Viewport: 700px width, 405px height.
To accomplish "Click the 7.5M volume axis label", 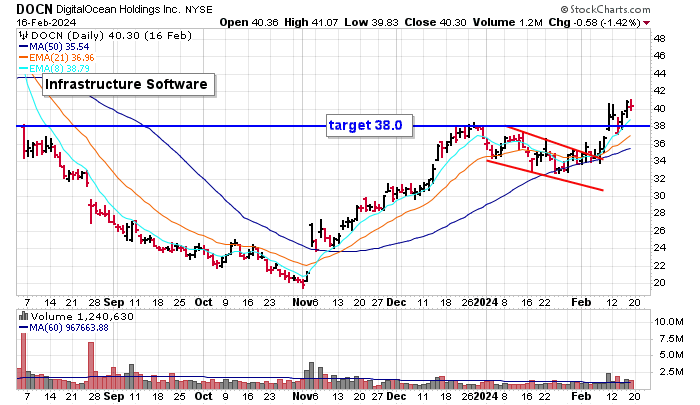I will [x=671, y=338].
